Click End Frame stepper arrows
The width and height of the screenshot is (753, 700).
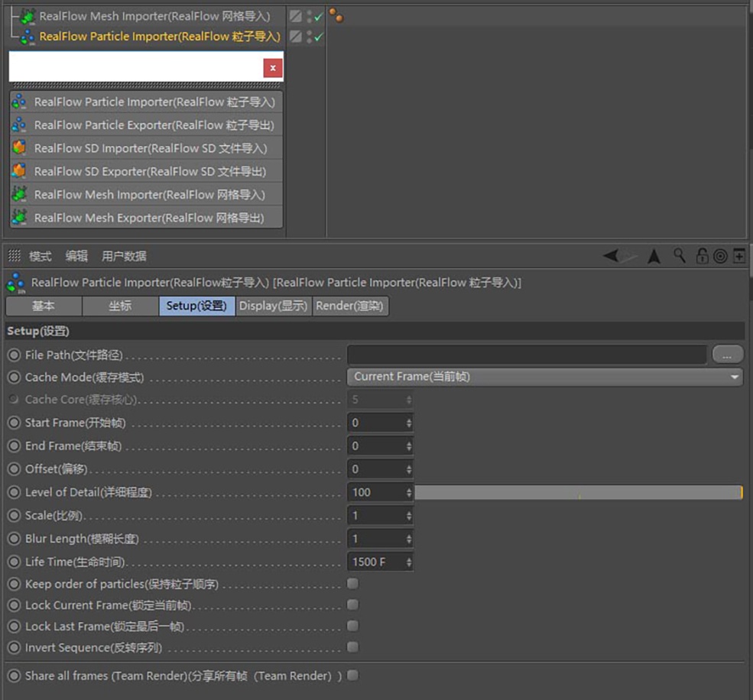click(409, 446)
